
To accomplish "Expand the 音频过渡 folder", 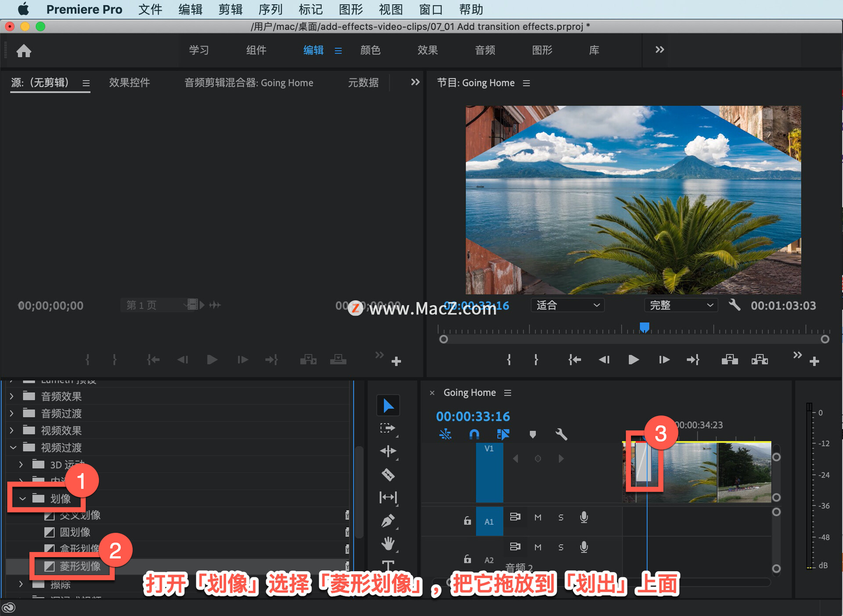I will pyautogui.click(x=12, y=414).
